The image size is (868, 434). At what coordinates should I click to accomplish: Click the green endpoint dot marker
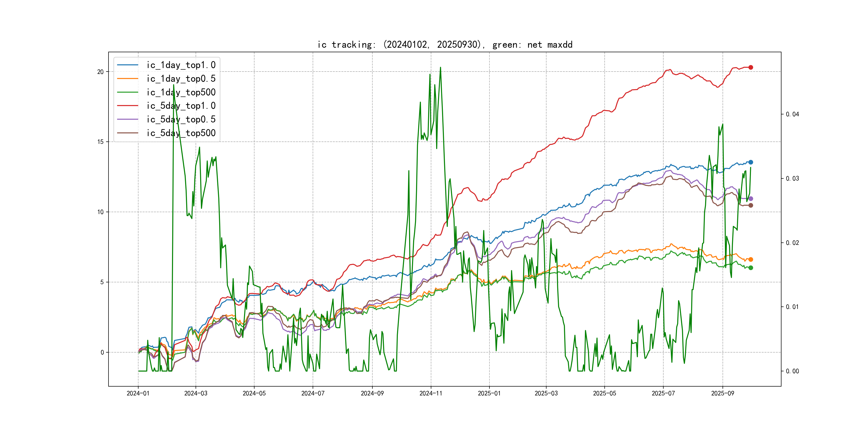point(750,268)
